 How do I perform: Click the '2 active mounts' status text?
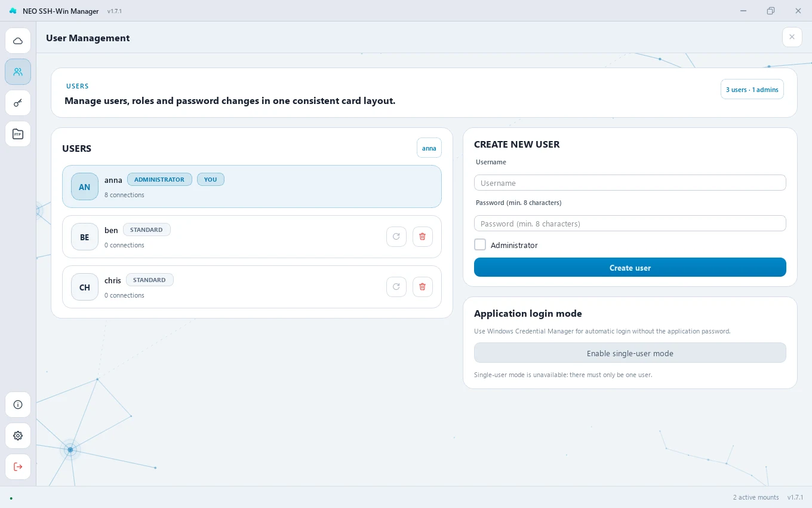pyautogui.click(x=756, y=497)
